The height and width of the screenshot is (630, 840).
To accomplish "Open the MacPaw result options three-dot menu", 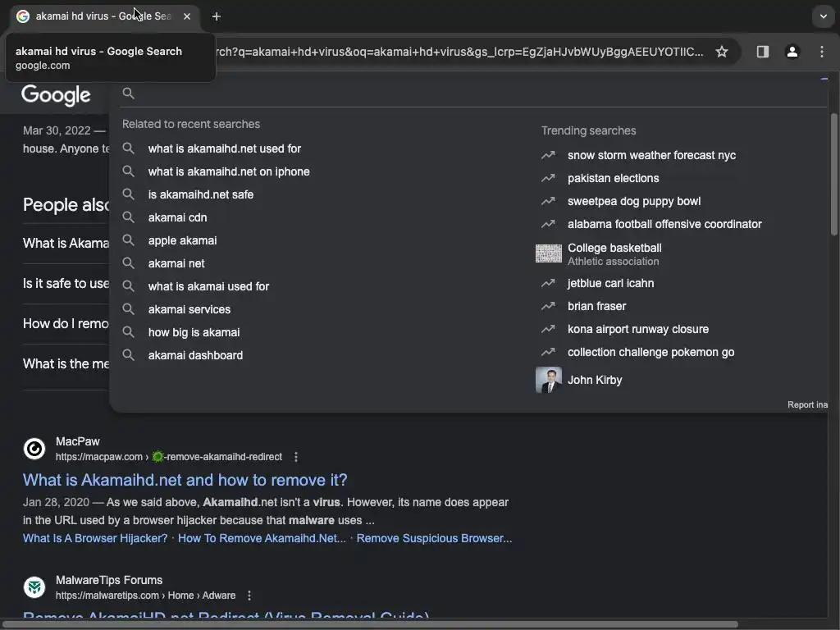I will (x=295, y=457).
